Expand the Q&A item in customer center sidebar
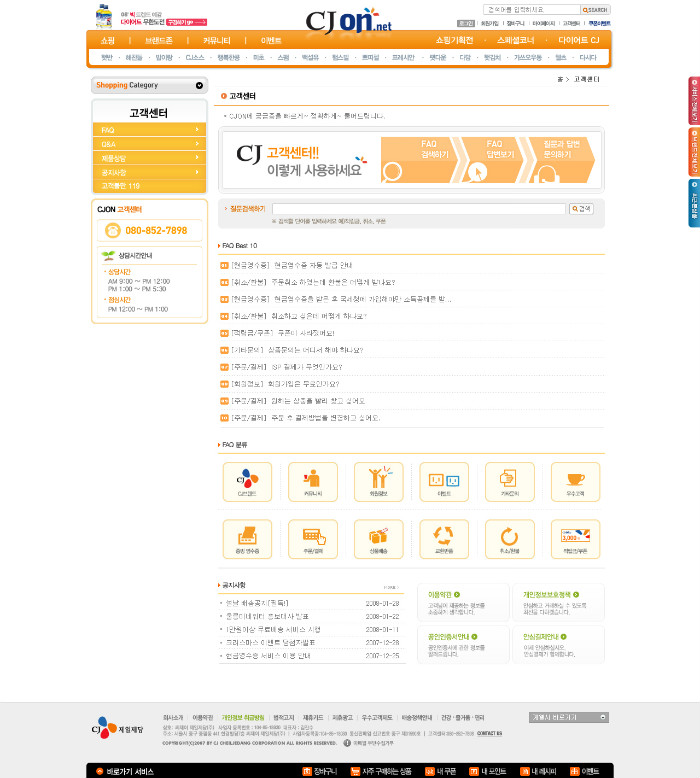700x778 pixels. click(x=149, y=144)
